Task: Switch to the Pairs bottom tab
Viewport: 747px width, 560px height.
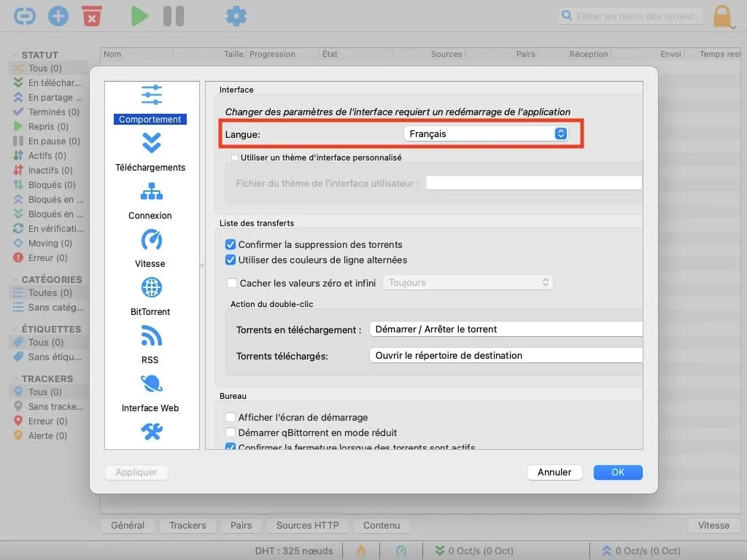Action: click(x=241, y=525)
